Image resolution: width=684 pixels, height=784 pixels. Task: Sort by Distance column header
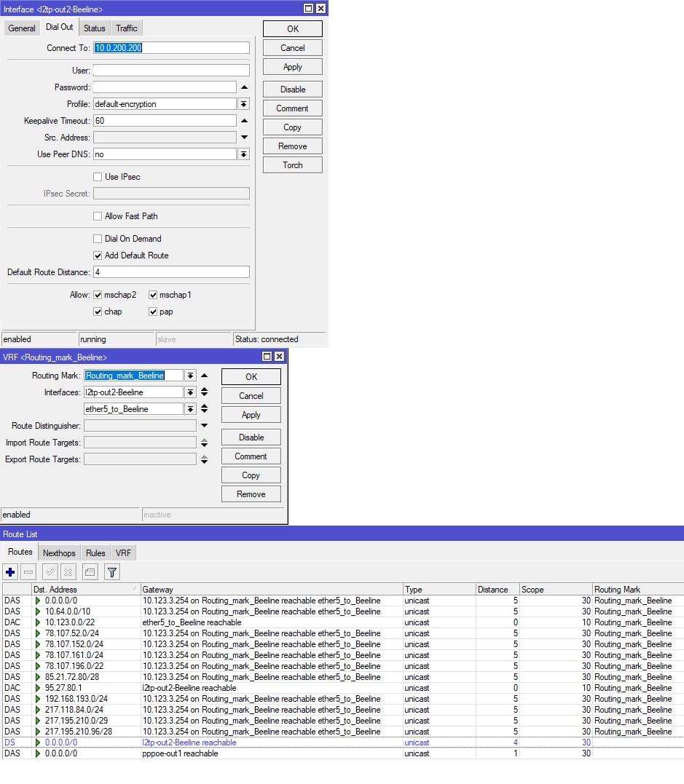(x=498, y=590)
